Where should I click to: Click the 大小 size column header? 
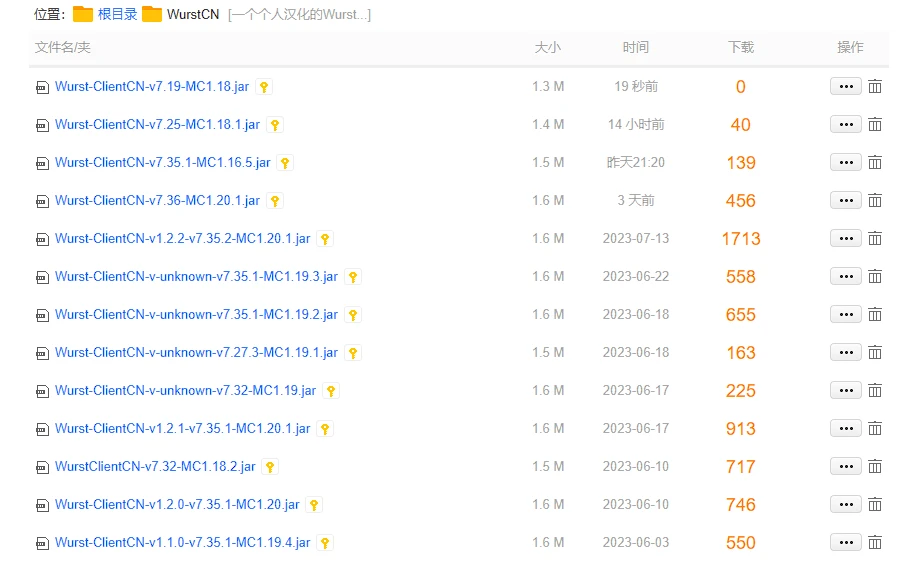pyautogui.click(x=547, y=47)
